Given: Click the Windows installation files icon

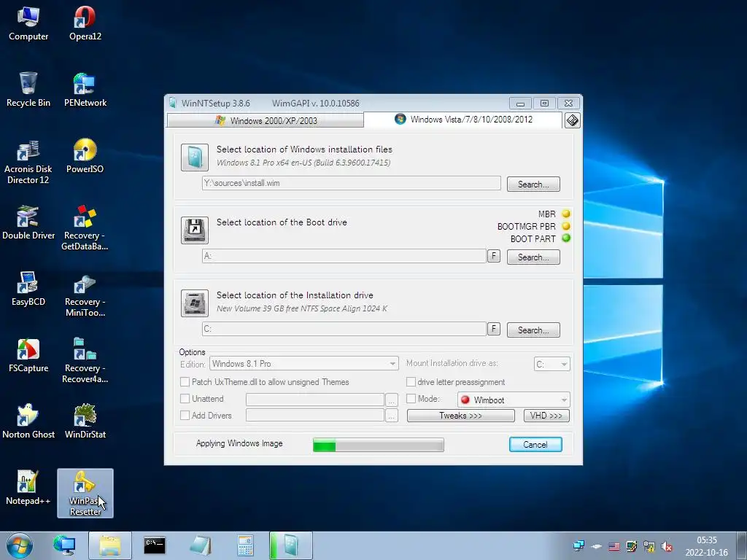Looking at the screenshot, I should pos(194,157).
